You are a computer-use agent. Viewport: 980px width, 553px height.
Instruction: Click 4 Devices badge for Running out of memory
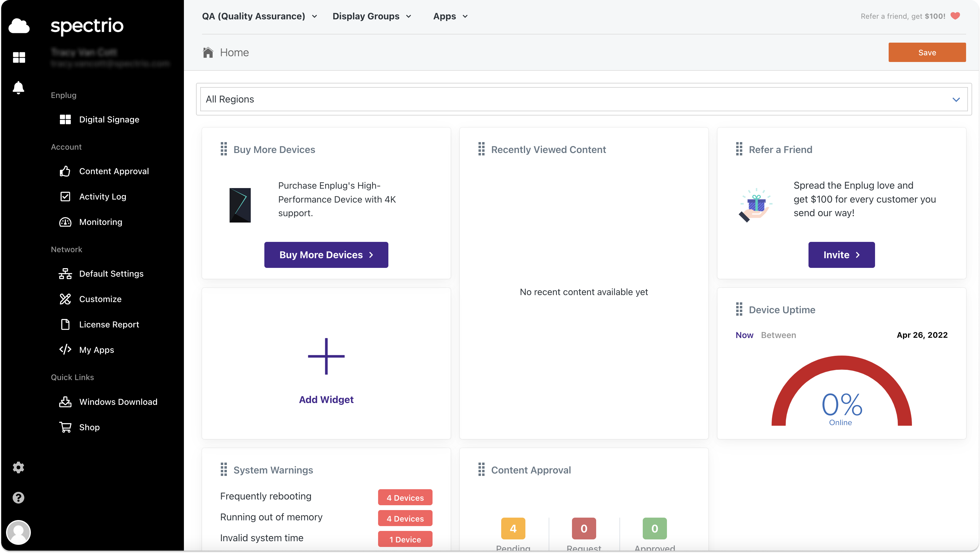405,519
